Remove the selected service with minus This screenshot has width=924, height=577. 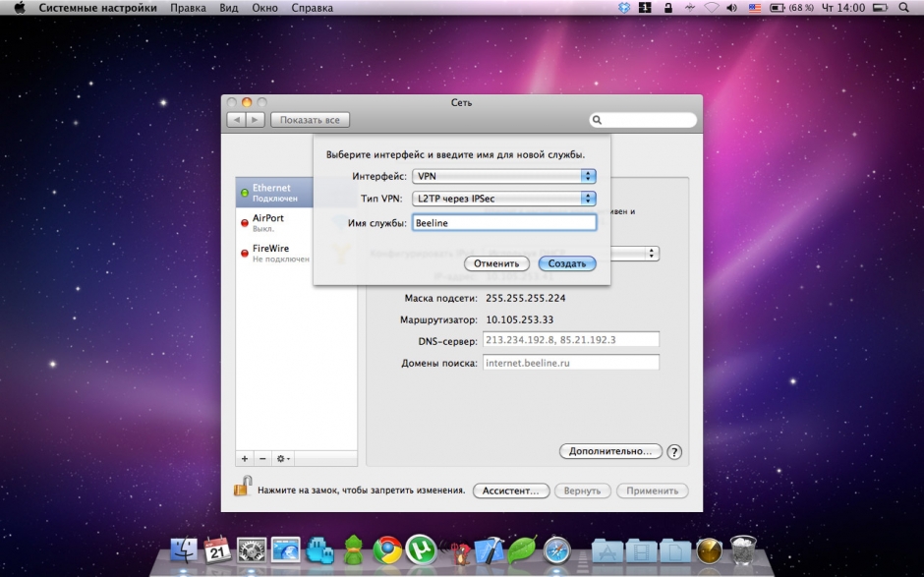tap(262, 458)
